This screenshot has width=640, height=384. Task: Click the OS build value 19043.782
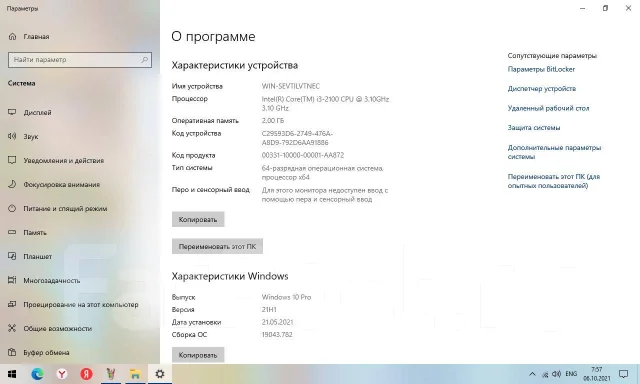click(277, 335)
